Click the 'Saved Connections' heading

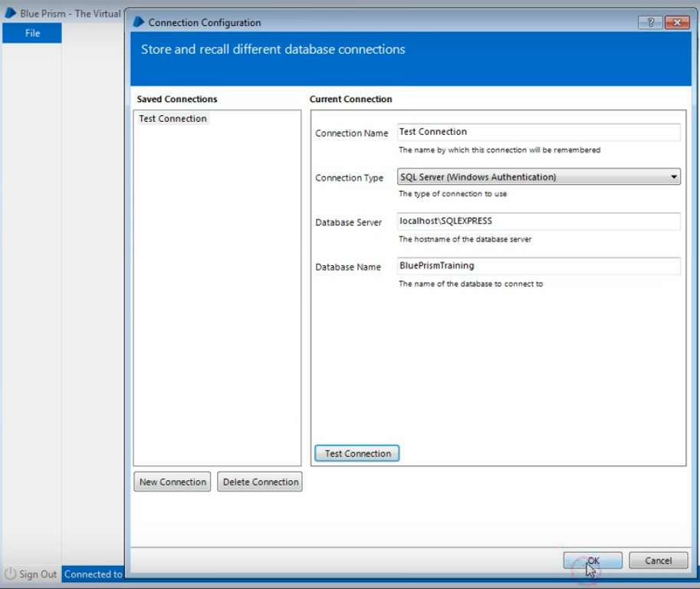coord(177,99)
